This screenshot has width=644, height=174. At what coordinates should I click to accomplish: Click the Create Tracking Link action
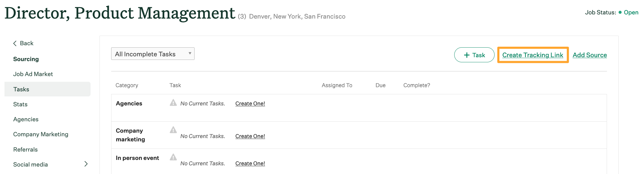coord(533,55)
